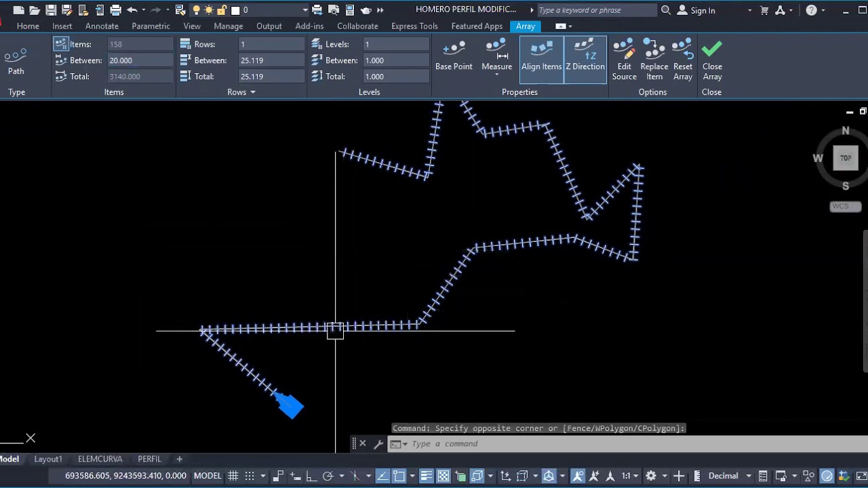The height and width of the screenshot is (488, 868).
Task: Click the Base Point array tool
Action: [x=454, y=56]
